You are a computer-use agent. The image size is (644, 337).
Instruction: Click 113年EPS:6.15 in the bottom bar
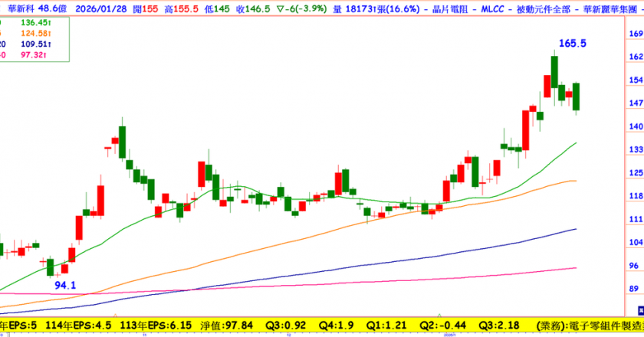tap(156, 326)
